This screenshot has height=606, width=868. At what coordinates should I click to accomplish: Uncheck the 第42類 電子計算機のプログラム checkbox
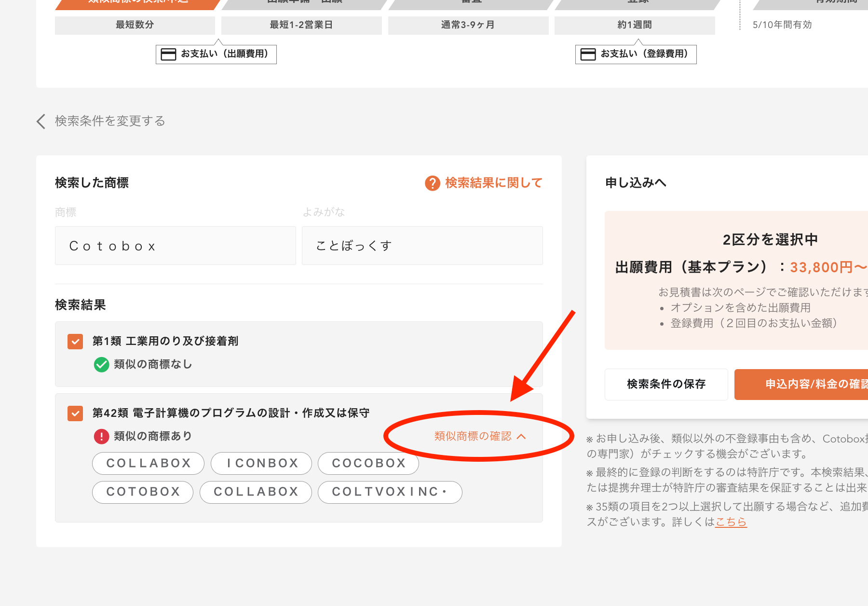click(x=75, y=413)
